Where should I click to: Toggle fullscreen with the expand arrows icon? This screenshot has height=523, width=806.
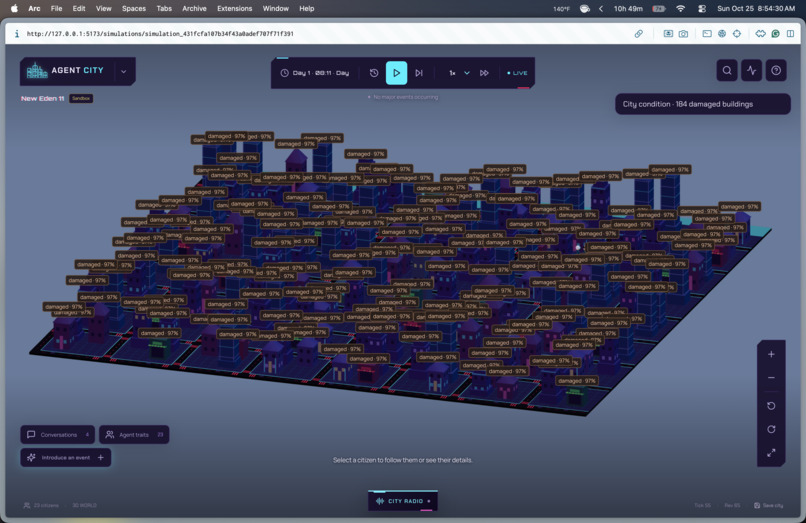point(771,453)
